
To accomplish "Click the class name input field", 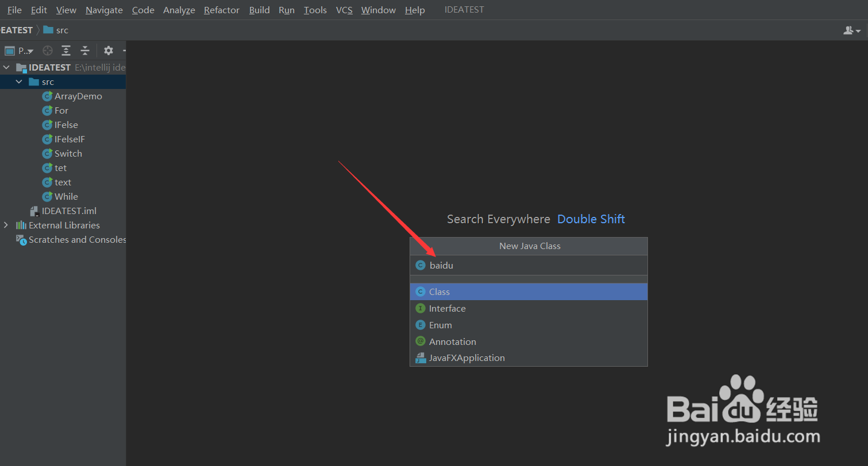I will click(x=534, y=265).
